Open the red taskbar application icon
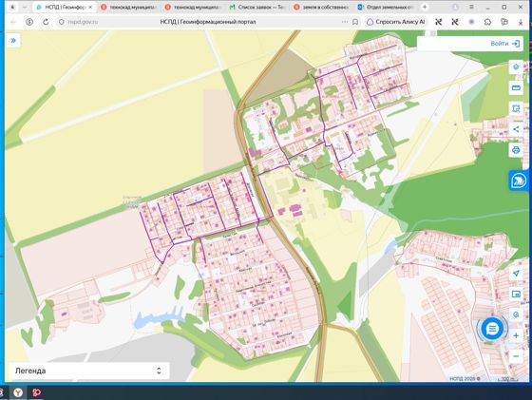Screen dimensions: 532x400 tap(36, 392)
